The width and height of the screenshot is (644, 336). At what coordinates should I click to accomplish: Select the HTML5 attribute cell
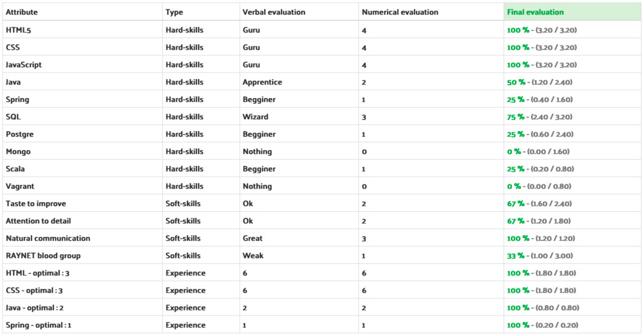[18, 30]
